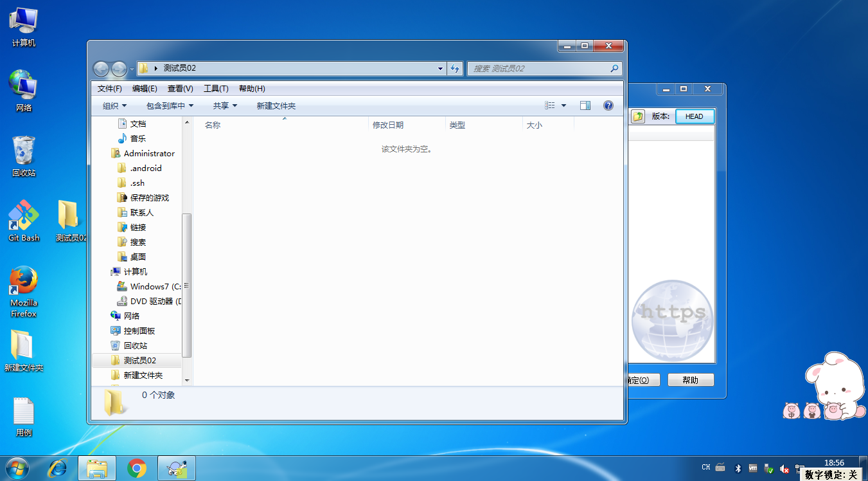Click the muted volume tray icon
Image resolution: width=868 pixels, height=481 pixels.
(x=784, y=468)
